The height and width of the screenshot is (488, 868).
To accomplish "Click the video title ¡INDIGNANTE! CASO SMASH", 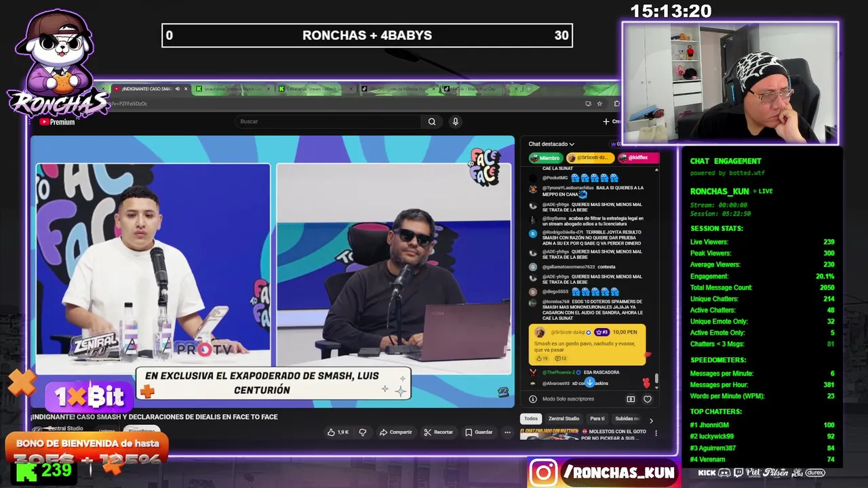I will (154, 417).
